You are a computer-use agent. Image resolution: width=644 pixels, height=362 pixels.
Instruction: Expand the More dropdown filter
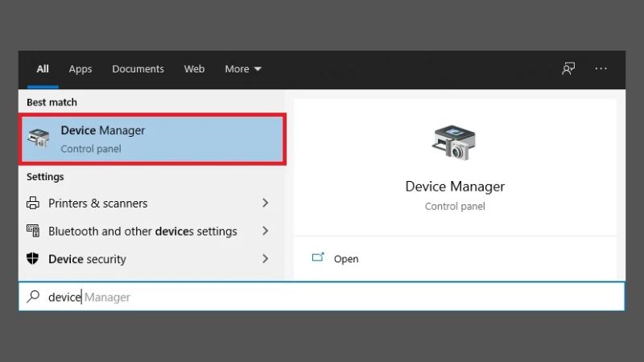[x=243, y=69]
